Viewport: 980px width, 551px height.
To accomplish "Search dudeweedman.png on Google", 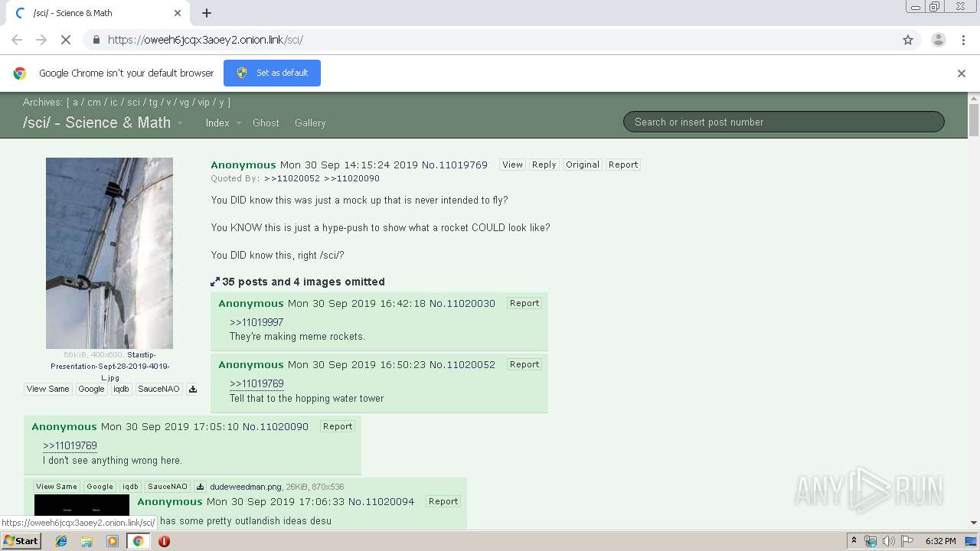I will (100, 487).
